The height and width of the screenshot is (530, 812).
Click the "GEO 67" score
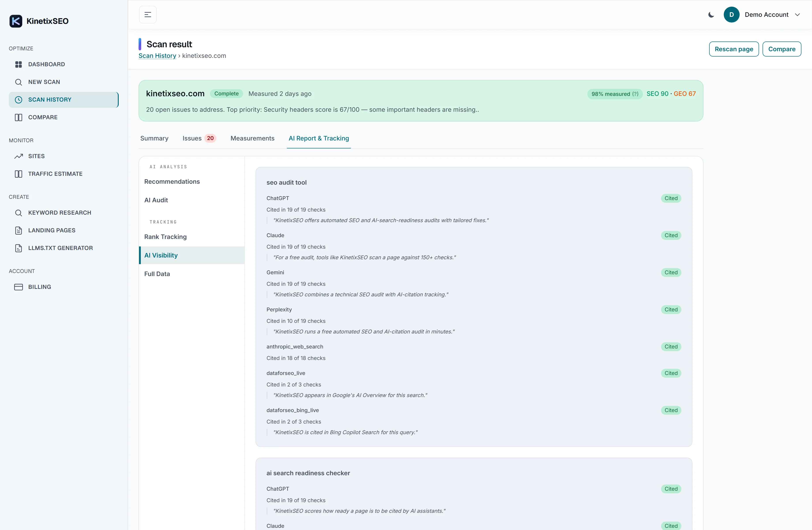[x=684, y=94]
